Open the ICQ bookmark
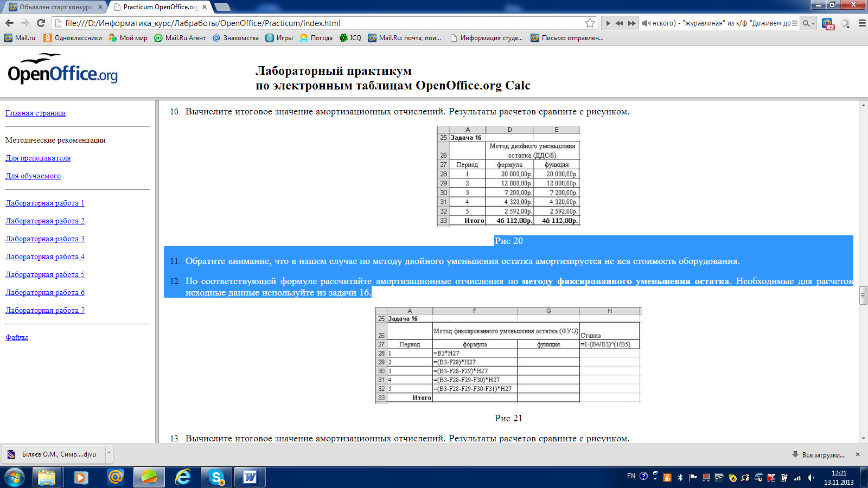Viewport: 868px width, 488px height. 350,38
